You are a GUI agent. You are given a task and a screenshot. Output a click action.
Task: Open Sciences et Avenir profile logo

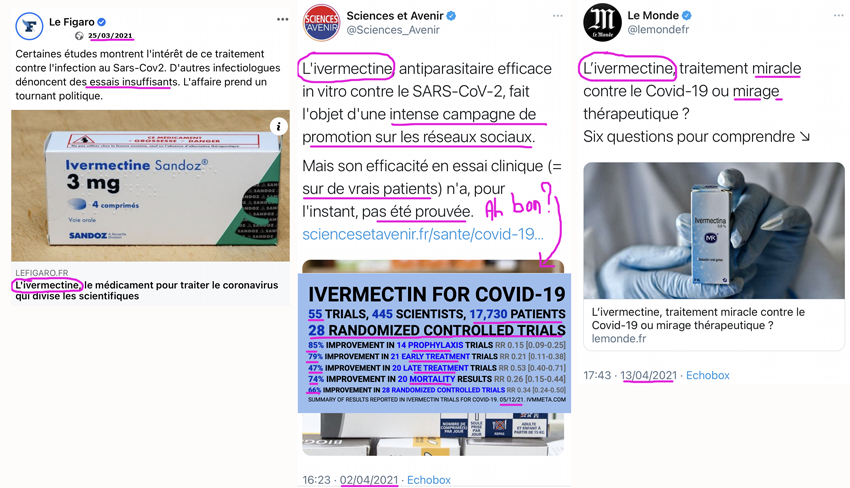point(321,23)
